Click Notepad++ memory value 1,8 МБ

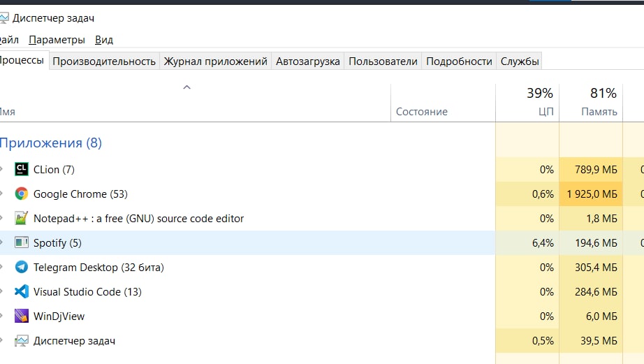pyautogui.click(x=601, y=218)
